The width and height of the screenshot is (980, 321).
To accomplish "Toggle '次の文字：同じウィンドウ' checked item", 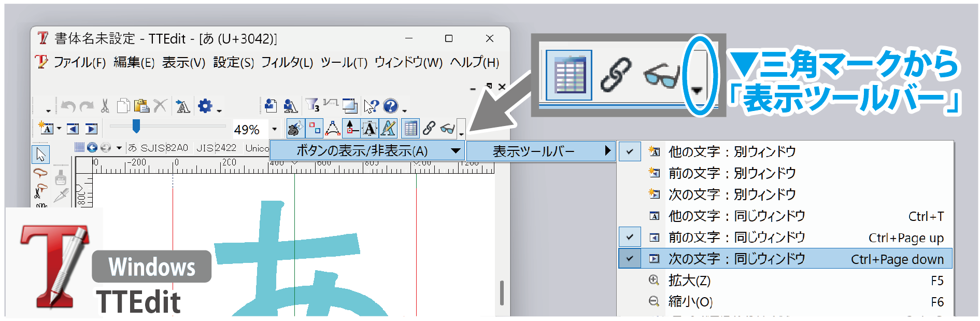I will pyautogui.click(x=736, y=259).
